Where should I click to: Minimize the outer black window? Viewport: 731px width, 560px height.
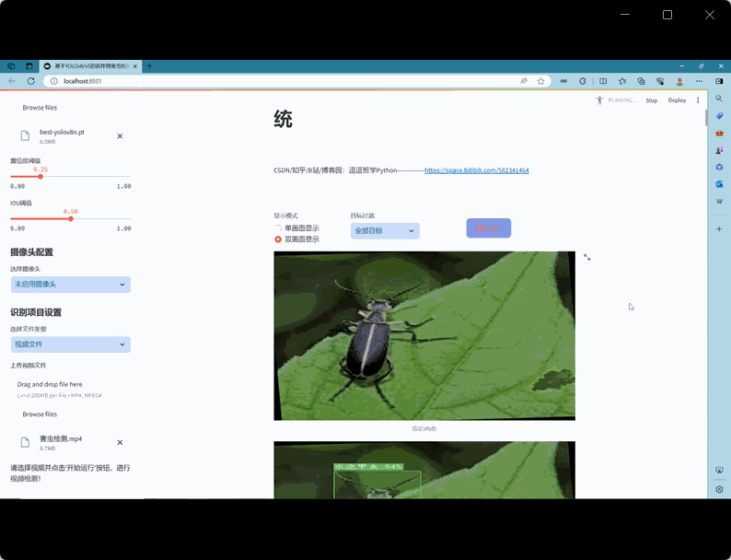coord(625,15)
